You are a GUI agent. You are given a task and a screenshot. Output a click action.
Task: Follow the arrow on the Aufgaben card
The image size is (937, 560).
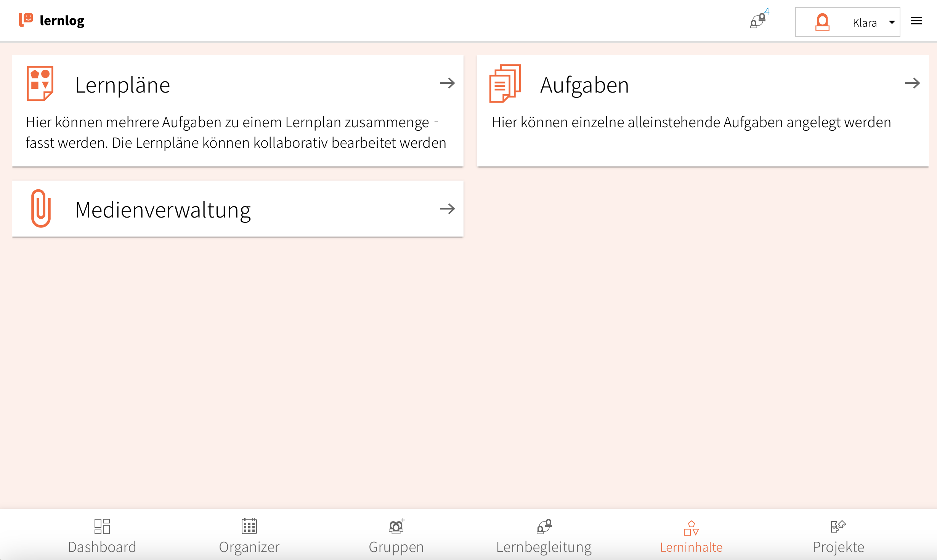(x=912, y=83)
